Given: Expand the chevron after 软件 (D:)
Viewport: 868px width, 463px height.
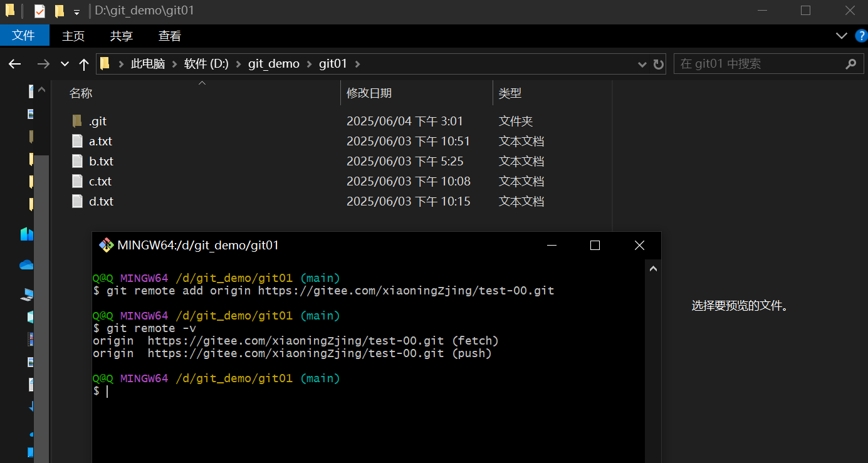Looking at the screenshot, I should click(239, 64).
